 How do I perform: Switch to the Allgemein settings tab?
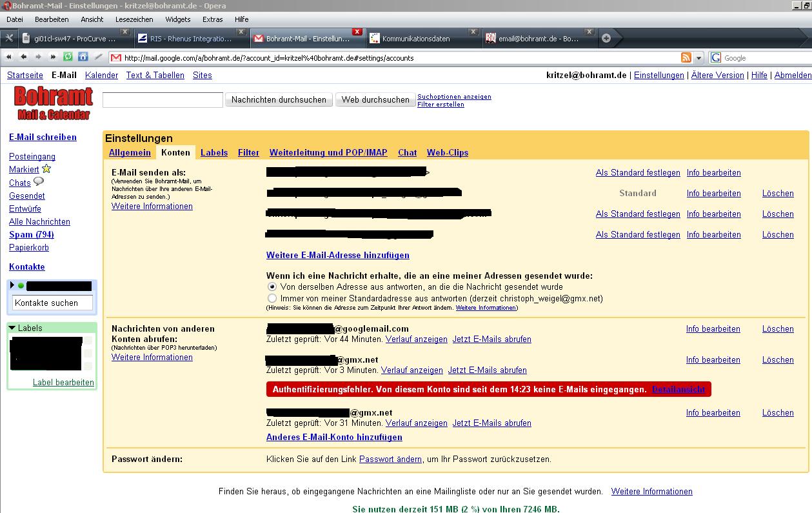[130, 152]
